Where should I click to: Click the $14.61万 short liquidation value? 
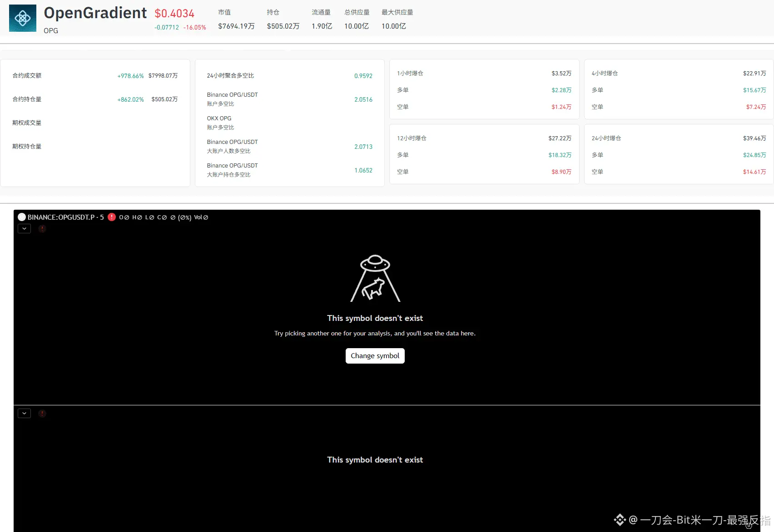[754, 172]
